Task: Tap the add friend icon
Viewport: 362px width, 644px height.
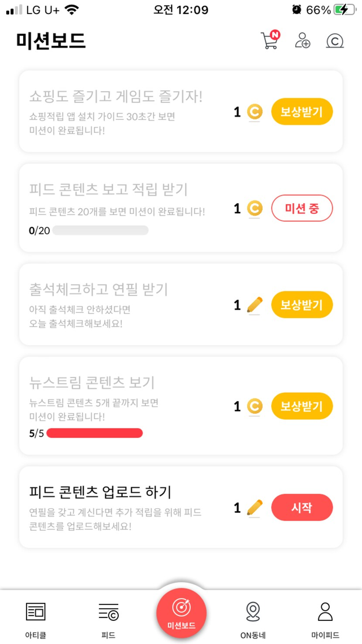Action: pos(303,41)
